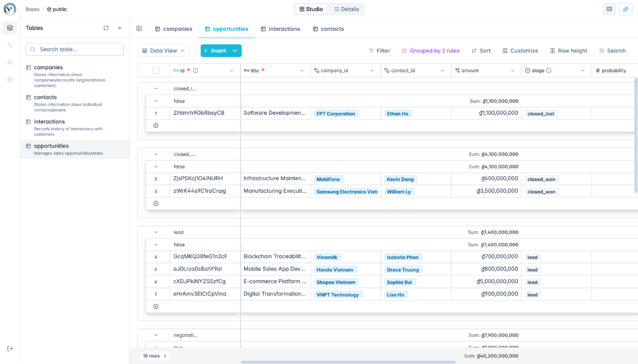
Task: Open the docs book icon top right
Action: 609,9
